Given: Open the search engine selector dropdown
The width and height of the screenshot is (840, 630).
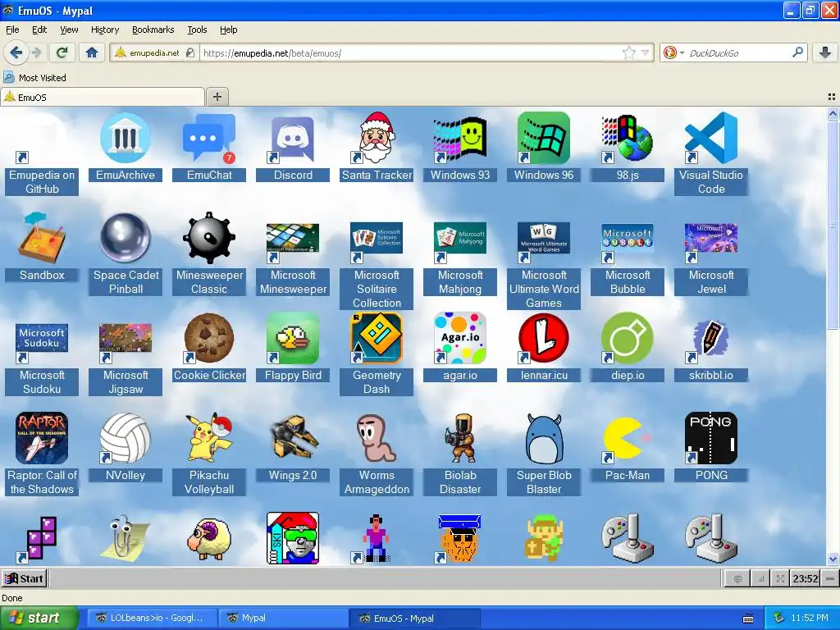Looking at the screenshot, I should pos(673,52).
